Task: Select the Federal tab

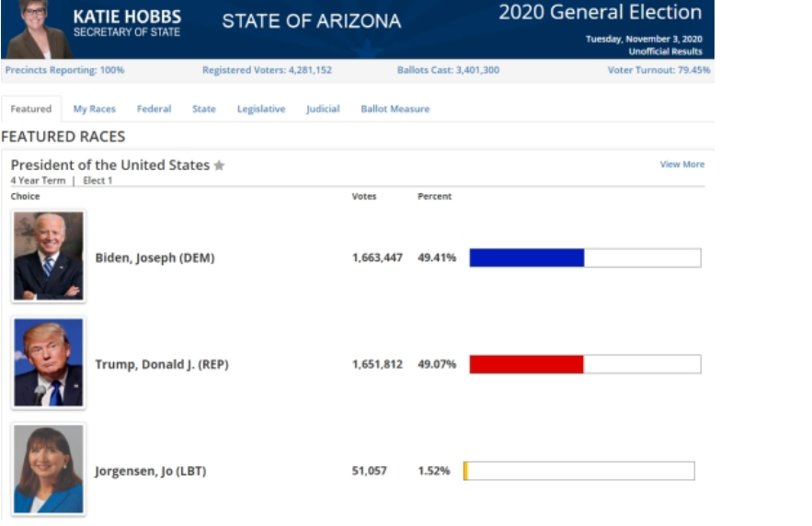Action: click(154, 109)
